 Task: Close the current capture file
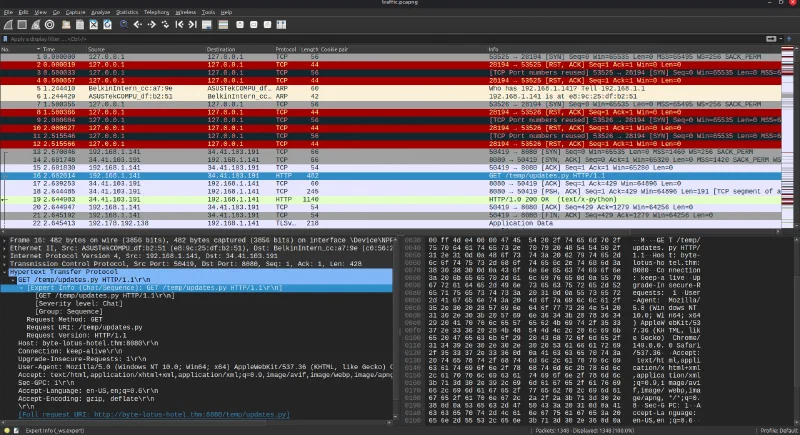(x=94, y=24)
